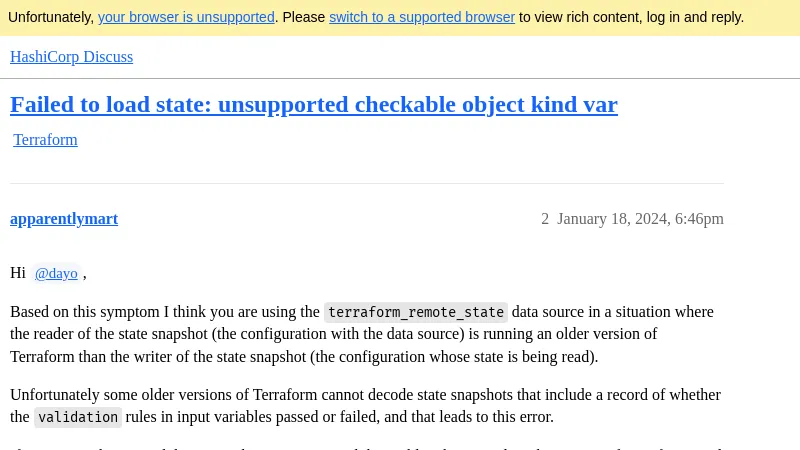Image resolution: width=800 pixels, height=450 pixels.
Task: Click "switch to a supported browser" link
Action: click(421, 17)
